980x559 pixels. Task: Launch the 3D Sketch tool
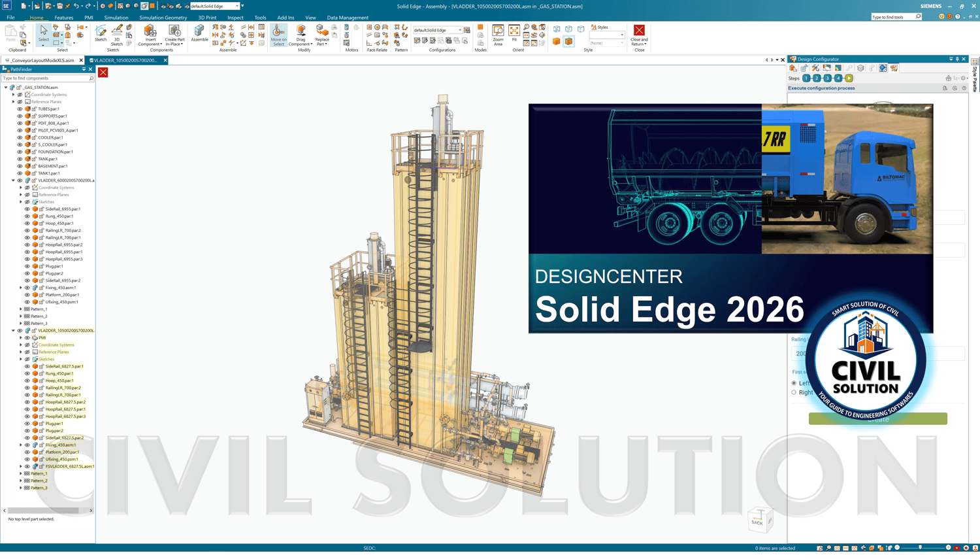tap(117, 35)
